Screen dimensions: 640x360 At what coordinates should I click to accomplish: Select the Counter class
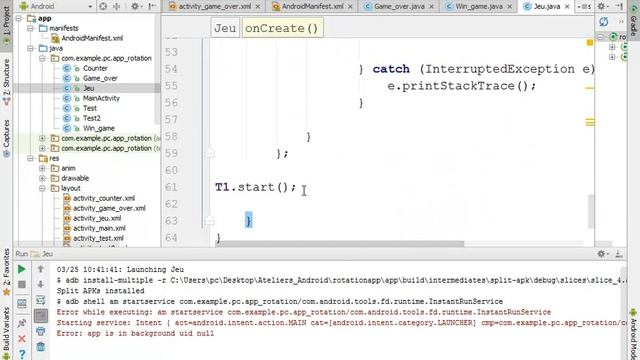[85, 68]
